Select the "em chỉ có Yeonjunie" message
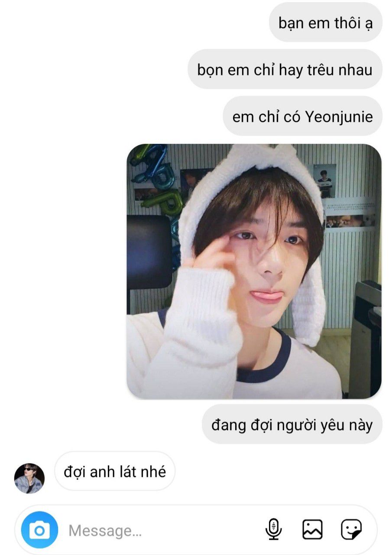 point(302,116)
